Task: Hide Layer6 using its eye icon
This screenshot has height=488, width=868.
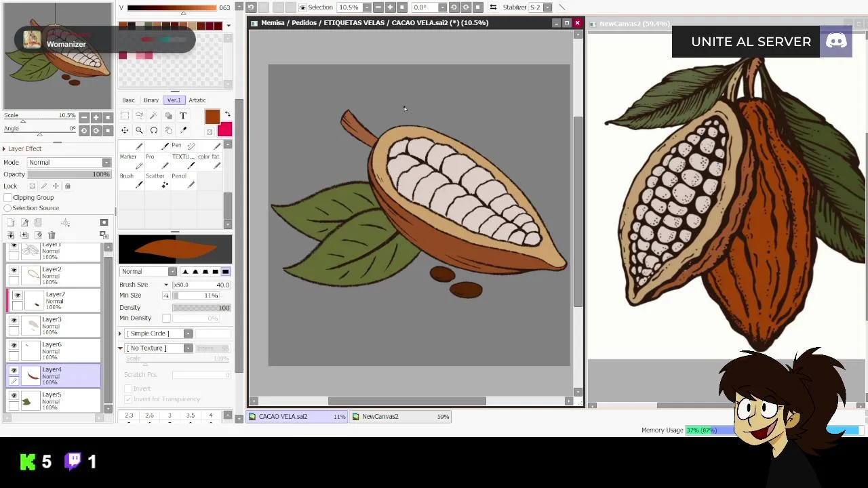Action: click(14, 346)
